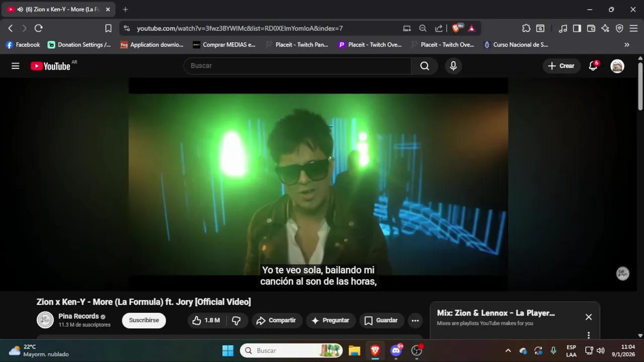
Task: Click the Crear button
Action: (x=561, y=66)
